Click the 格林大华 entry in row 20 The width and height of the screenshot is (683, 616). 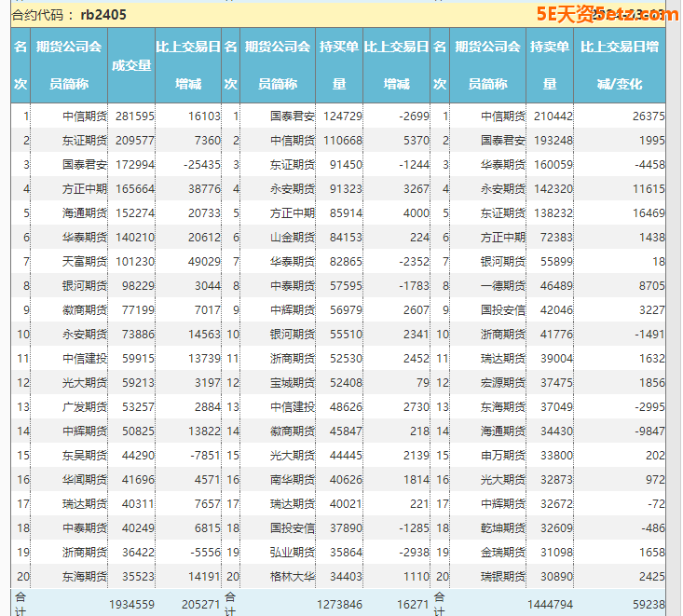[292, 576]
